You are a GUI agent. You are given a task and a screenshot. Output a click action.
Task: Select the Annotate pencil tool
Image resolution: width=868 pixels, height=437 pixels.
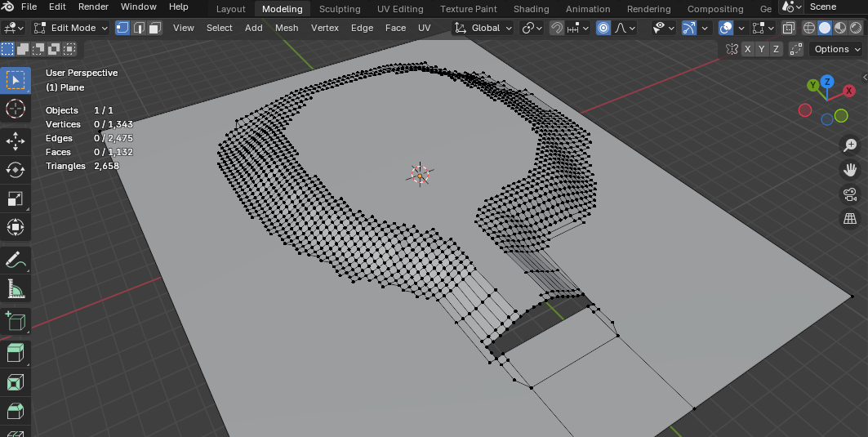click(x=15, y=260)
